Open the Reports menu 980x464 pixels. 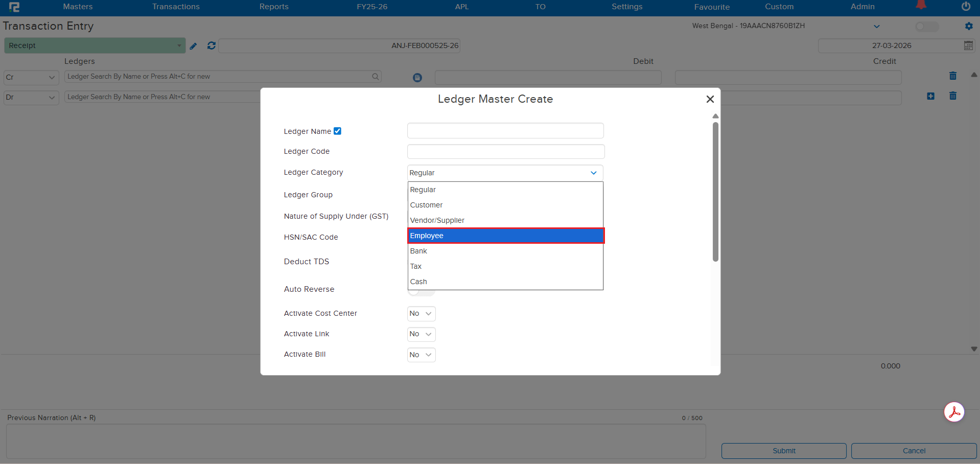click(x=274, y=7)
